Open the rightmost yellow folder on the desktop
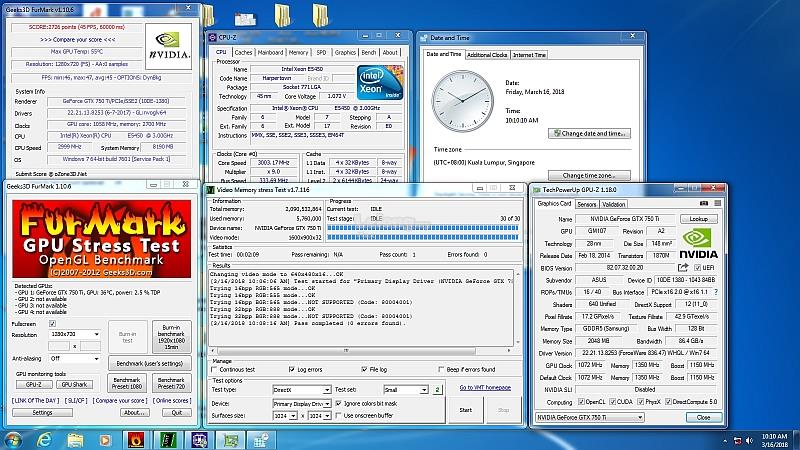This screenshot has height=450, width=800. coord(320,15)
